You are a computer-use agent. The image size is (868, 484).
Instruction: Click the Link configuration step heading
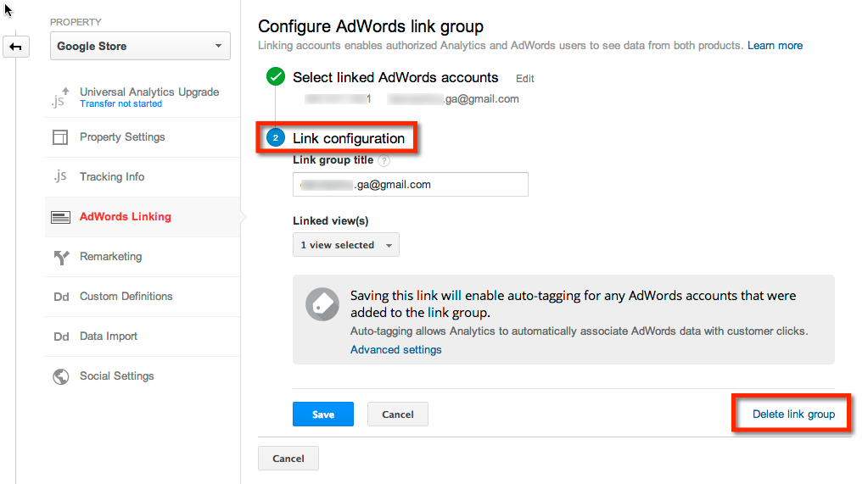pos(348,138)
